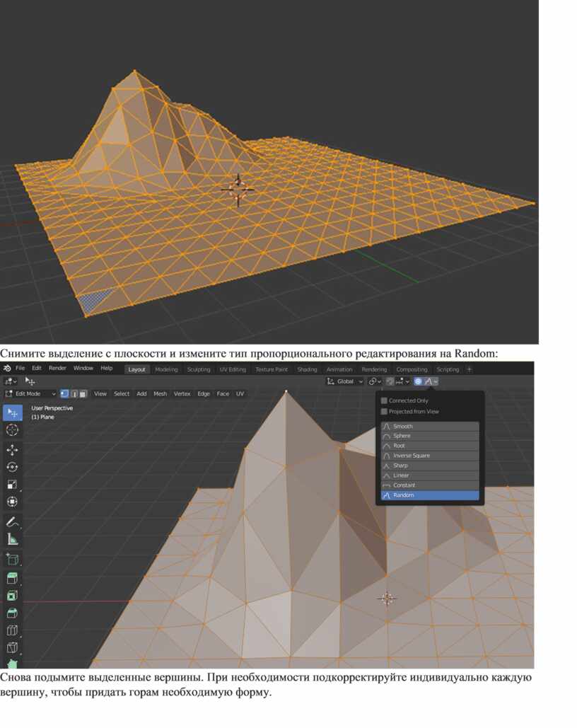Open the File menu
Image resolution: width=577 pixels, height=728 pixels.
21,368
